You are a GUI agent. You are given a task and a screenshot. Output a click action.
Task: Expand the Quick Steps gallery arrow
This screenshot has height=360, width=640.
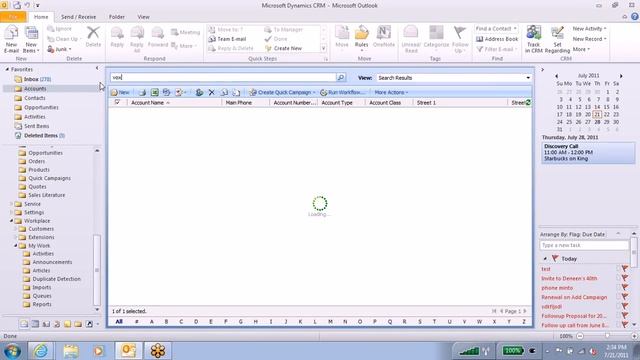(324, 49)
